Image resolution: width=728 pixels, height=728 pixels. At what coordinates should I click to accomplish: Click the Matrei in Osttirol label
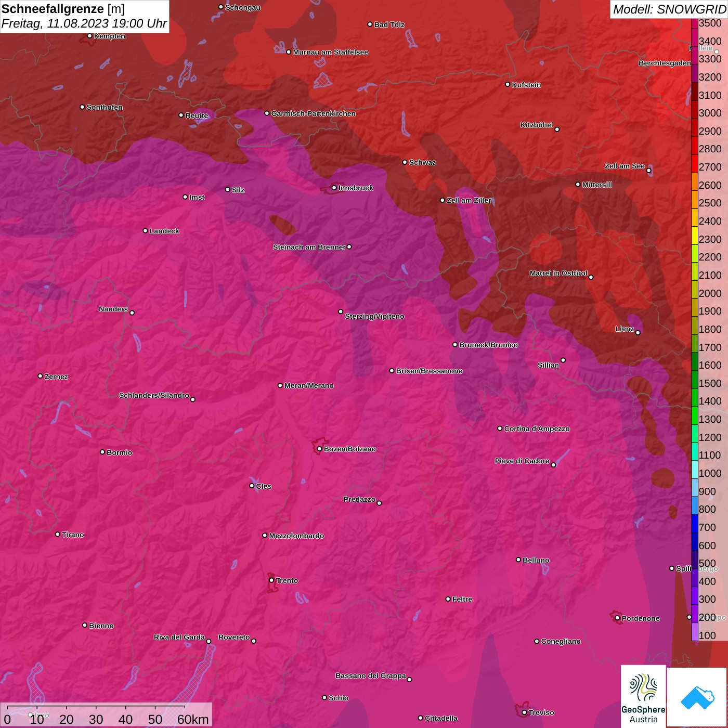558,273
